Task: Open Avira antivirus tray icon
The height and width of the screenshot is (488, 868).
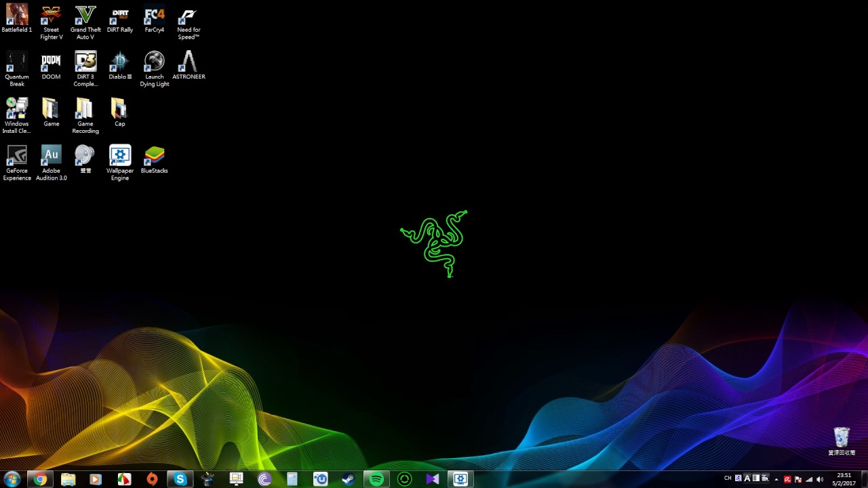Action: [x=787, y=479]
